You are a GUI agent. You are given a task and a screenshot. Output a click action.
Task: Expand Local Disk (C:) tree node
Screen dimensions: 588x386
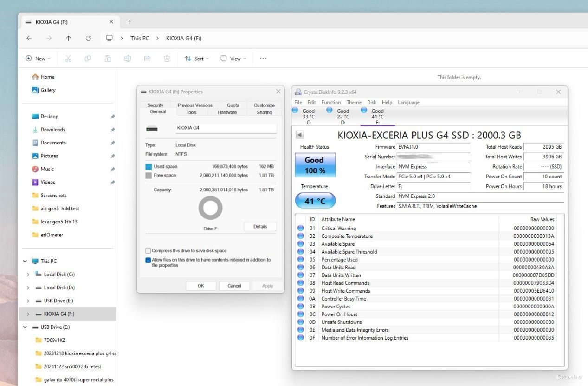(28, 275)
